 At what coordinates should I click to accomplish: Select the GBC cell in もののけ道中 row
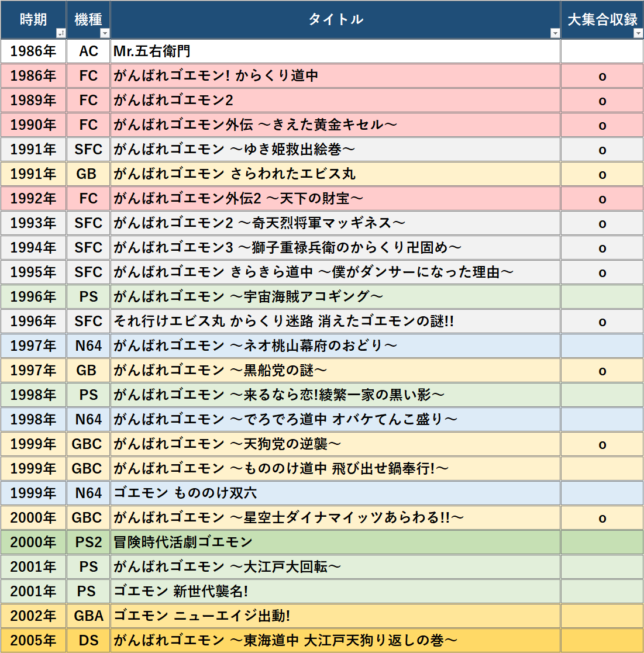coord(88,469)
